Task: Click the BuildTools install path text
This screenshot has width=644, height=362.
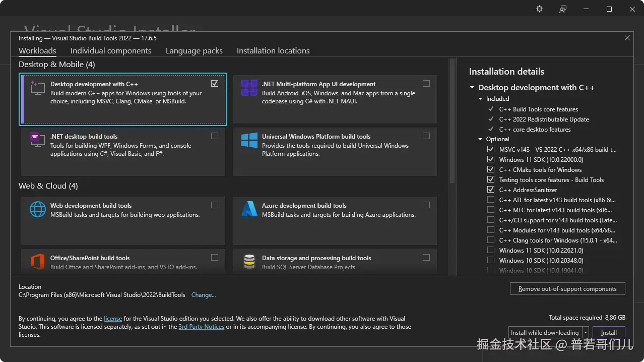Action: click(102, 295)
